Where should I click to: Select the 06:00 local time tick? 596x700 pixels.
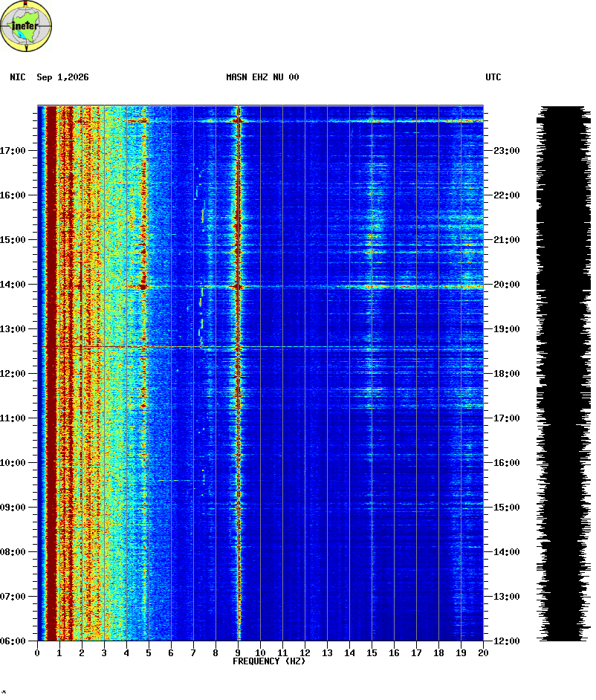click(x=13, y=641)
